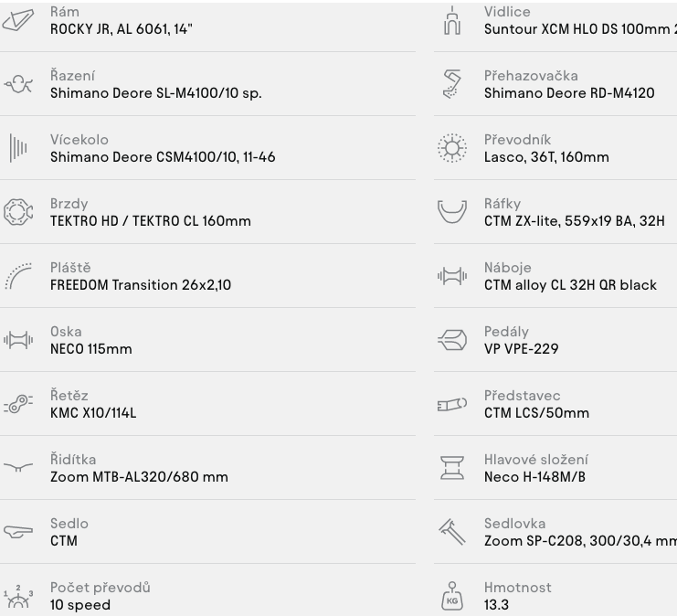Image resolution: width=677 pixels, height=616 pixels.
Task: Click the handlebar icon next to Řidítka
Action: click(x=18, y=468)
